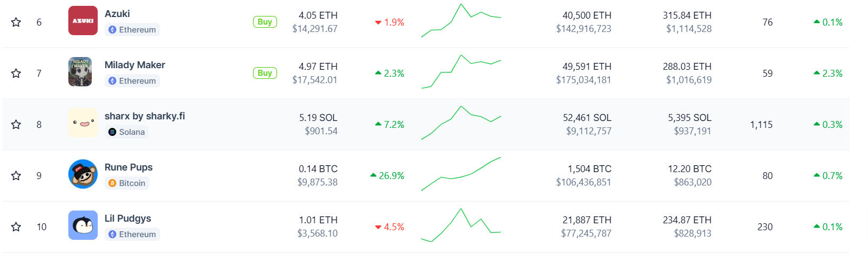Open the Rune Pups name link

129,167
